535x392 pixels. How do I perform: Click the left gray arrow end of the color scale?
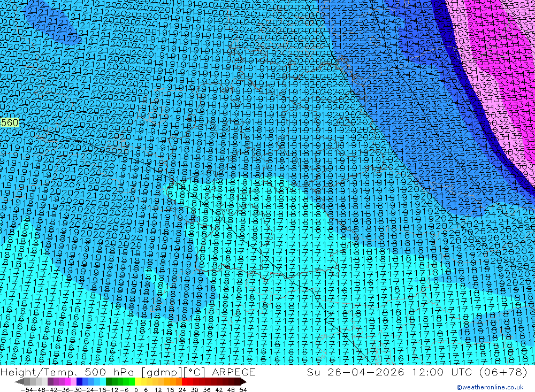(19, 382)
